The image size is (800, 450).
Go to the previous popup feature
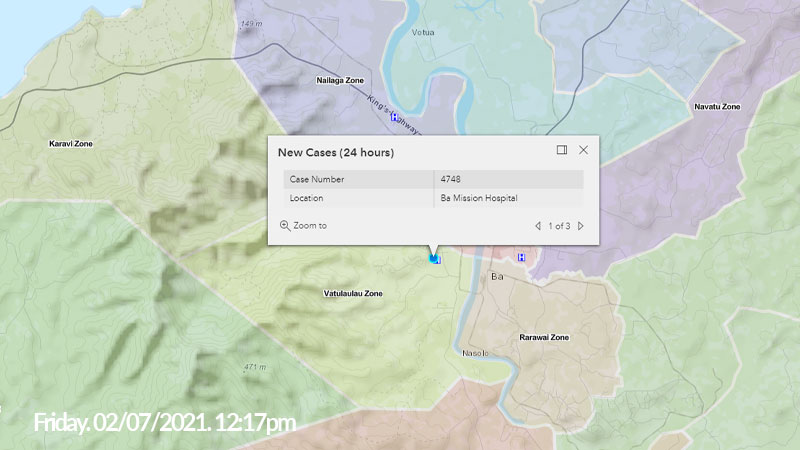point(538,226)
